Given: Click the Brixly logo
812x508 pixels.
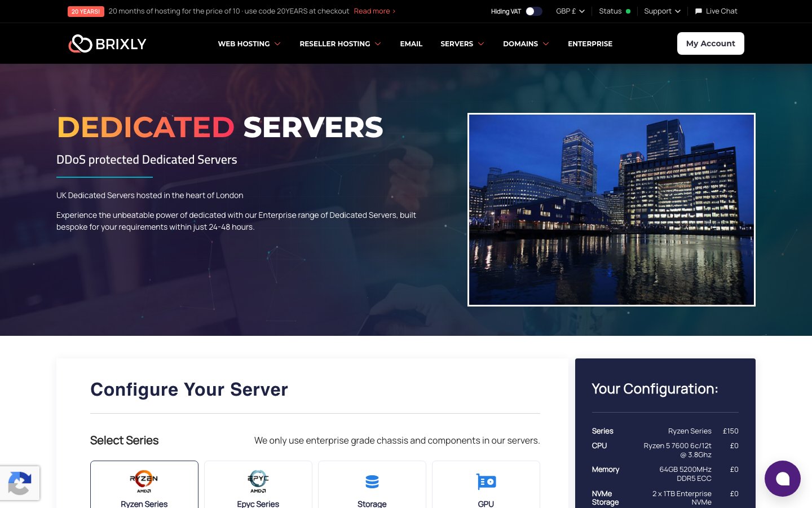Looking at the screenshot, I should tap(107, 43).
